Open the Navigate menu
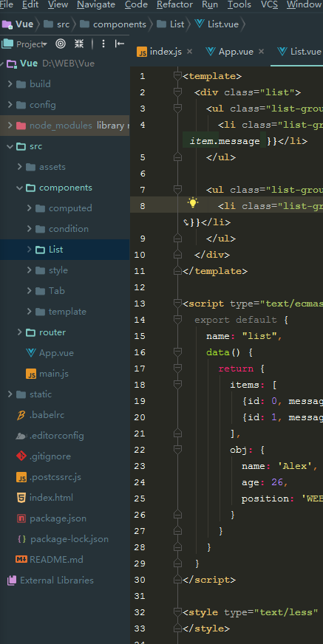Screen dimensions: 323x644 coord(96,4)
